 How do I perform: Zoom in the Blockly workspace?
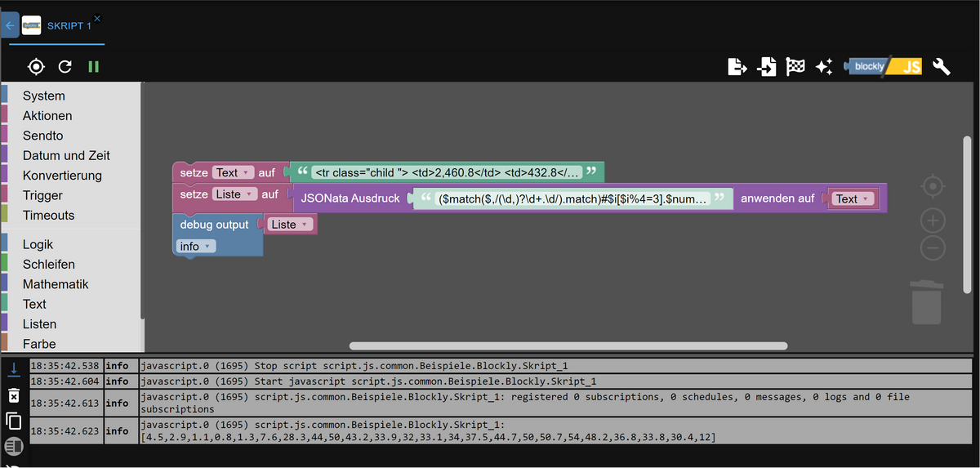(x=933, y=221)
